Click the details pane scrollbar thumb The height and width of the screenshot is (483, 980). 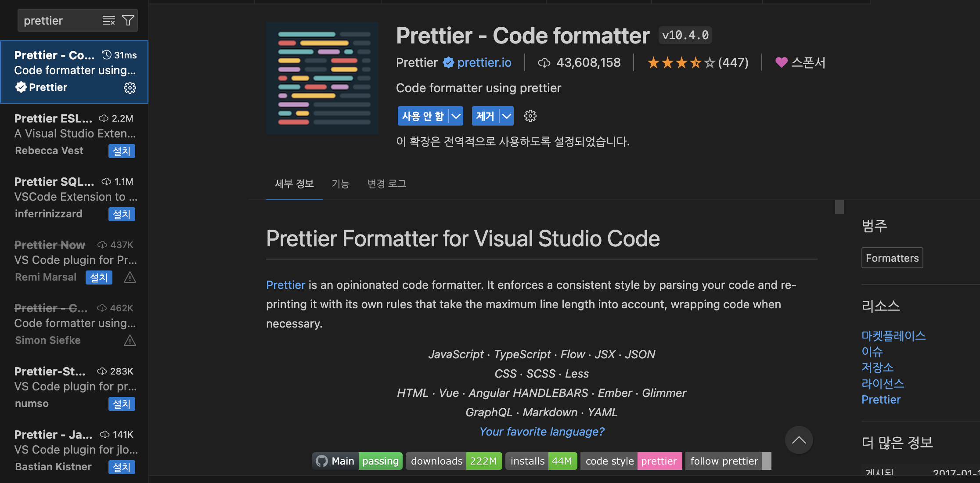pos(839,207)
